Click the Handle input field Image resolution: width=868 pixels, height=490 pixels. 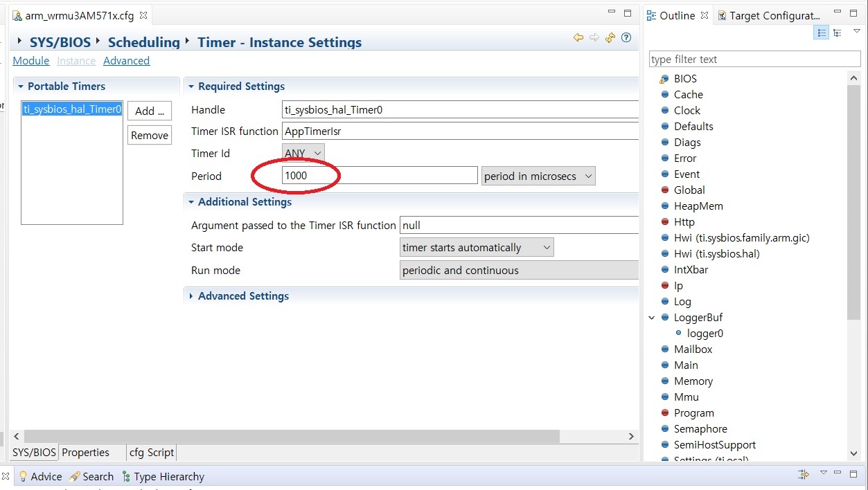460,109
